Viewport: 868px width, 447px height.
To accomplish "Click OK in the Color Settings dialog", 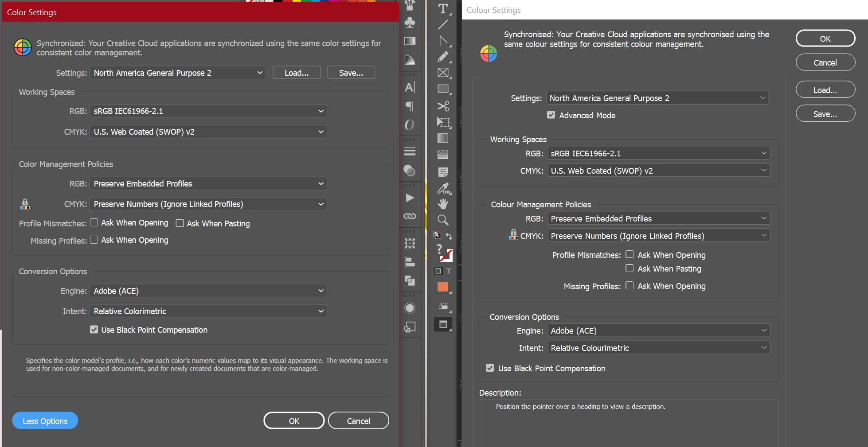I will (294, 421).
